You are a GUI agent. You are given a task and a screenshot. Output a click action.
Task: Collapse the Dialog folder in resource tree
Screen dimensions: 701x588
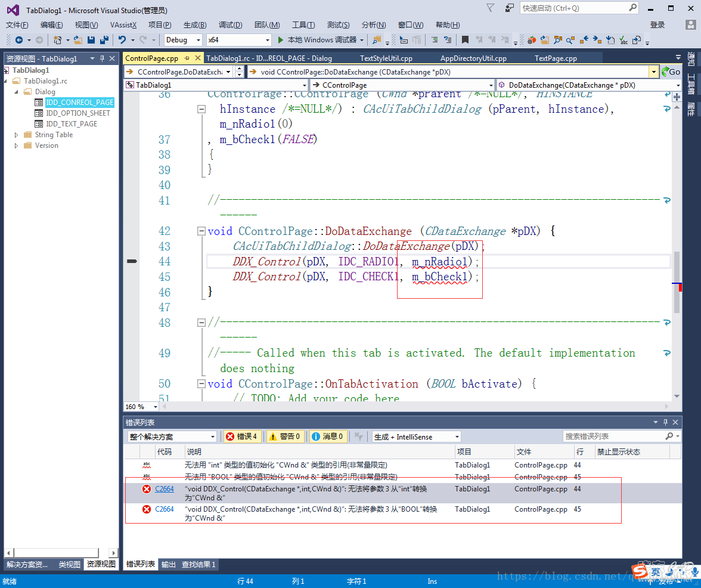(x=16, y=92)
